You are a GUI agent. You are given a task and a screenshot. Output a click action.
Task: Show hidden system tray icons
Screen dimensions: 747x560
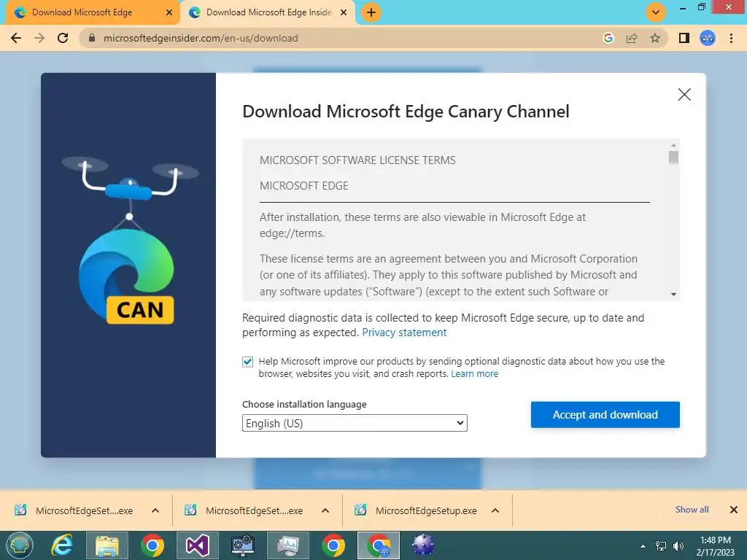[643, 546]
